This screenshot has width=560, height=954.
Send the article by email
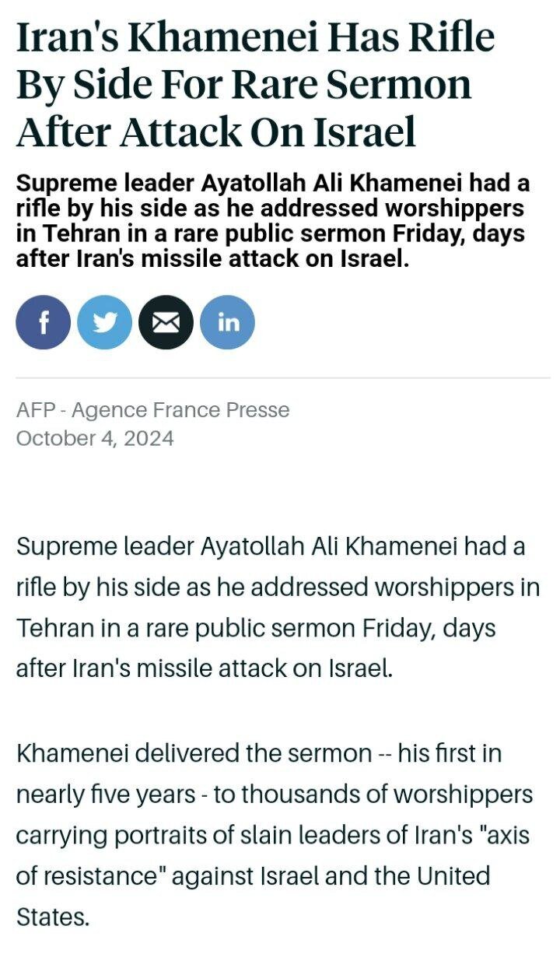click(166, 321)
